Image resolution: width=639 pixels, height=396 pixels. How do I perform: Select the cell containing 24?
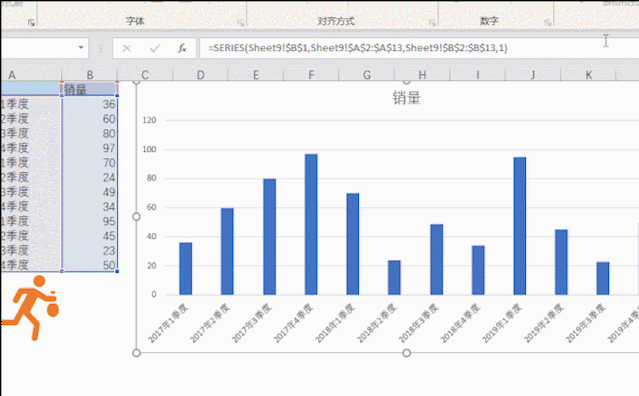[90, 178]
